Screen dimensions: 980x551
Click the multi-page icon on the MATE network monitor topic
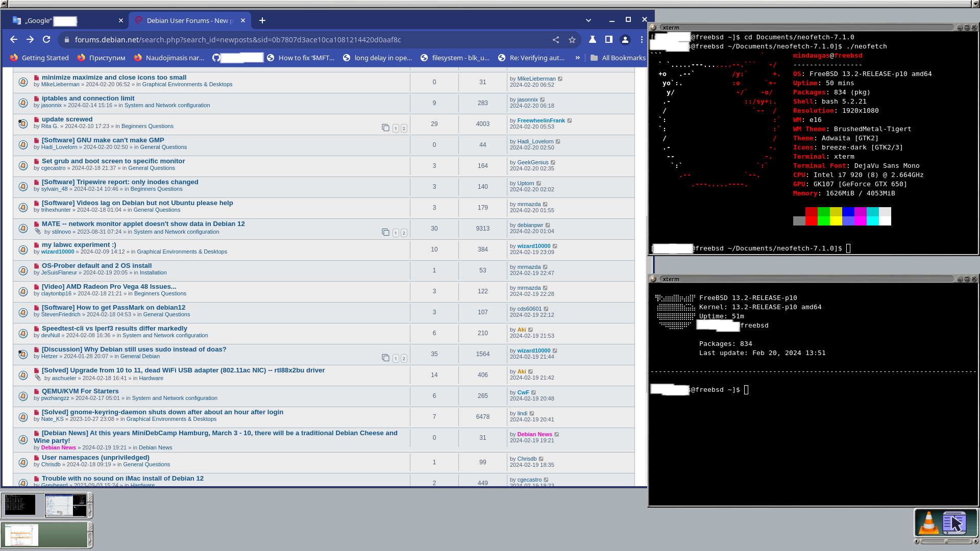(x=385, y=232)
